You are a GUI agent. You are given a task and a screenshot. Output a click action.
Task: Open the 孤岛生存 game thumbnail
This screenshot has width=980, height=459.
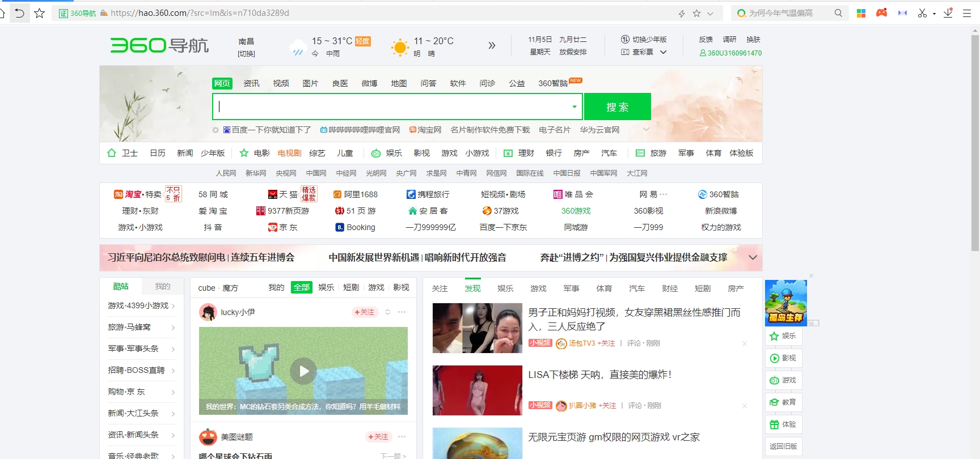click(785, 303)
